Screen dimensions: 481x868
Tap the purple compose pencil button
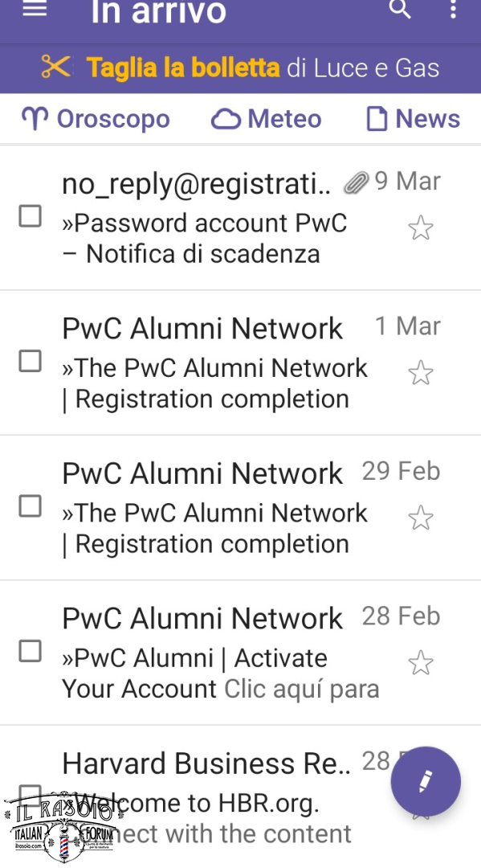pos(426,781)
